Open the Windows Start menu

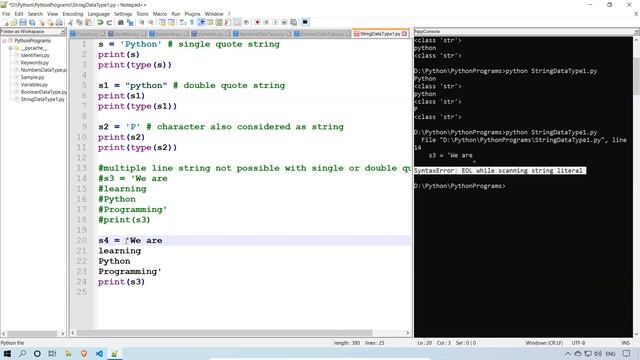click(7, 354)
